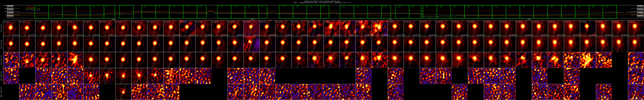Open the 03:14:16 image in 12.0-25.0 keV row
Image resolution: width=644 pixels, height=100 pixels.
click(11, 60)
